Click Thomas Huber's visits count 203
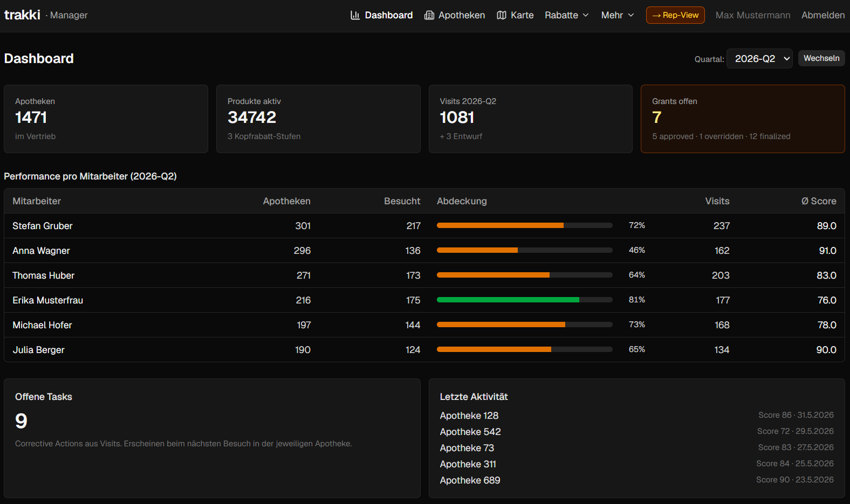The image size is (850, 504). (x=721, y=275)
